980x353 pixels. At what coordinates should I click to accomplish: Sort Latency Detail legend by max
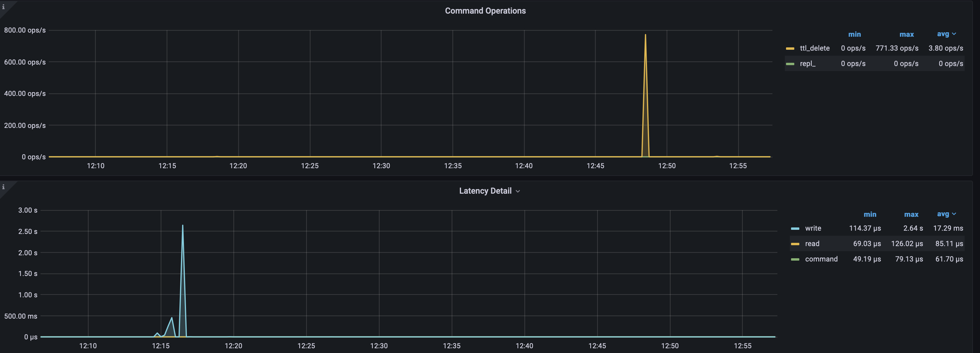click(911, 214)
